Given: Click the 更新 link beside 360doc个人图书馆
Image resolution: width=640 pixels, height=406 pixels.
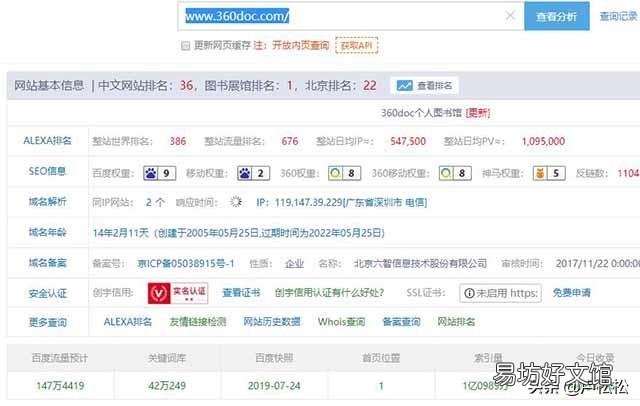Looking at the screenshot, I should pyautogui.click(x=478, y=113).
